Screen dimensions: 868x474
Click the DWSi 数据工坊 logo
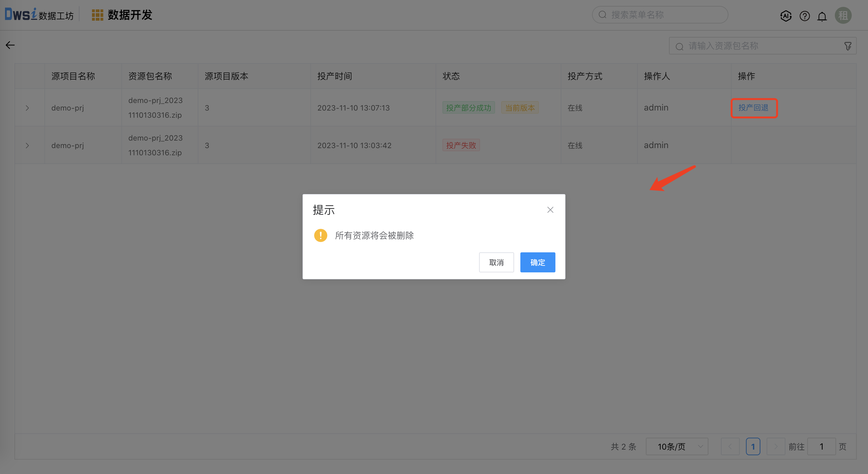[39, 15]
